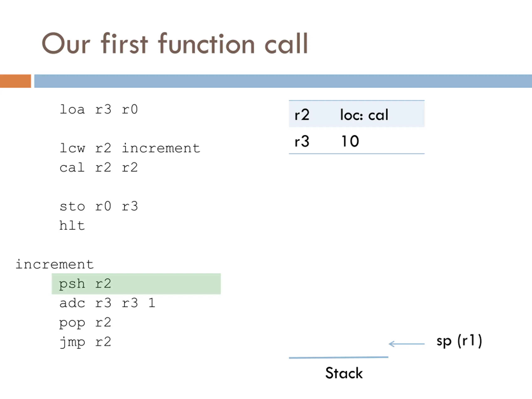Image resolution: width=532 pixels, height=399 pixels.
Task: Select the 'loa r3 r0' instruction line
Action: pyautogui.click(x=99, y=110)
